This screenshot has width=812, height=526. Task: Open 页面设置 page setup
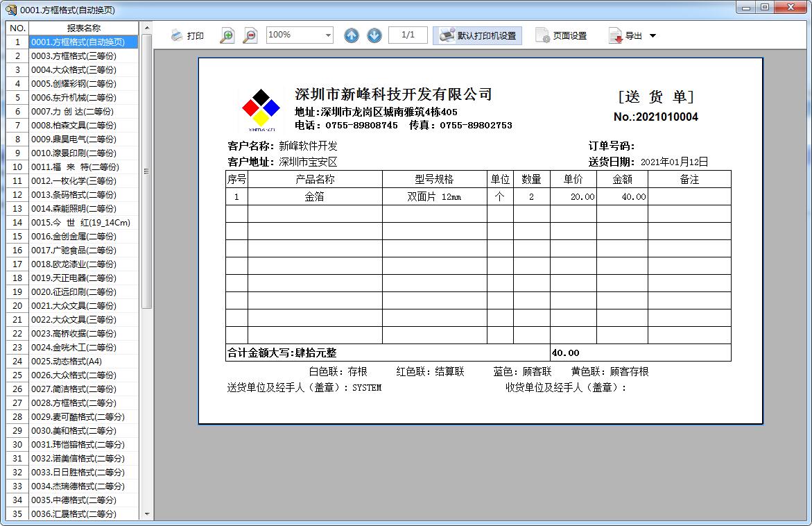point(562,35)
